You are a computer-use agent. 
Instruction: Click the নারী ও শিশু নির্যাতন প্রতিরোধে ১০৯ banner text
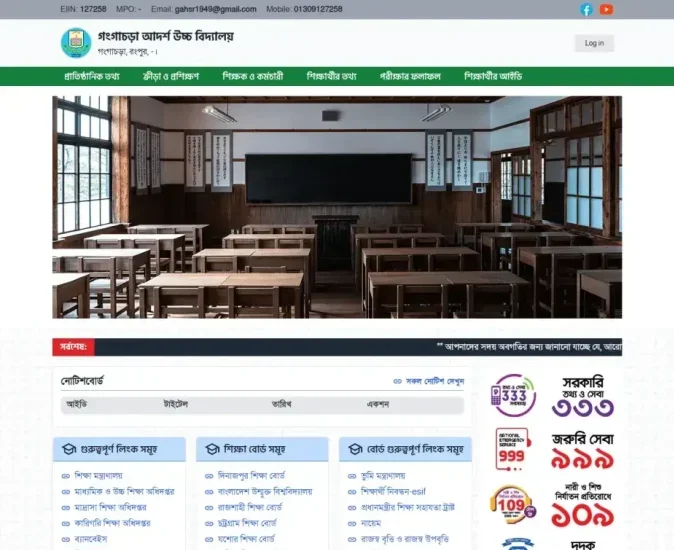583,505
